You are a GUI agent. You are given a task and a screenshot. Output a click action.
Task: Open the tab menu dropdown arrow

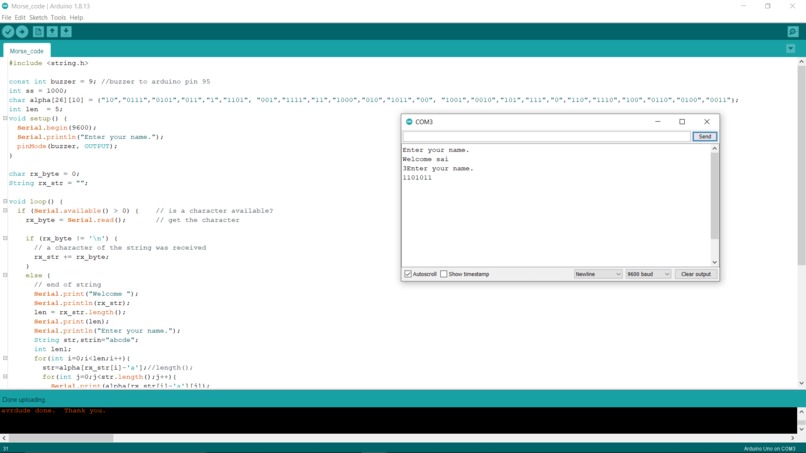[x=791, y=49]
